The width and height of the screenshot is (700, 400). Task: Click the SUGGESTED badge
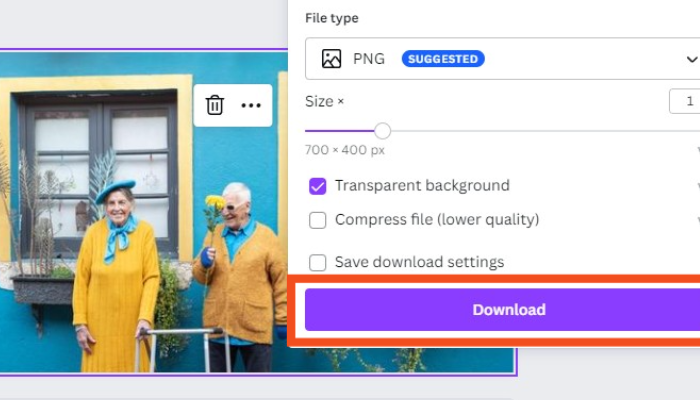pyautogui.click(x=443, y=58)
